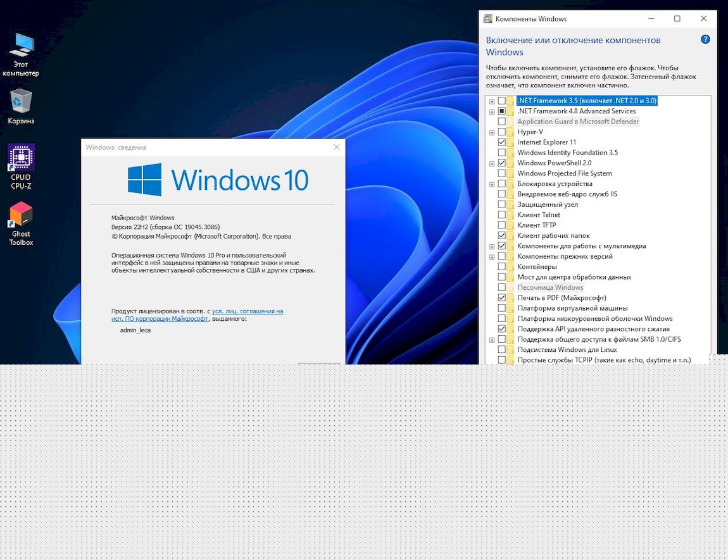Image resolution: width=728 pixels, height=560 pixels.
Task: Minimize the Компоненты Windows window
Action: click(x=651, y=18)
